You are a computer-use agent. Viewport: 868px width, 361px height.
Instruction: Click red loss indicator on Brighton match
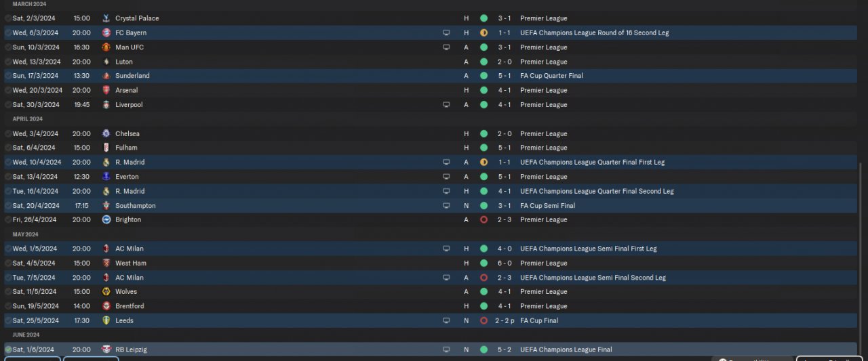click(x=484, y=219)
